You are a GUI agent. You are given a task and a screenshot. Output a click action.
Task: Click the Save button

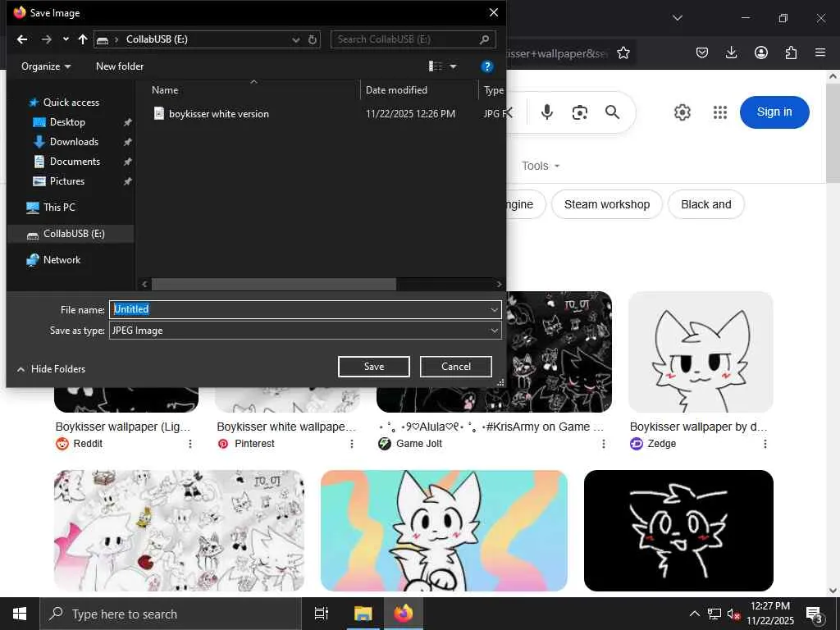(x=374, y=367)
